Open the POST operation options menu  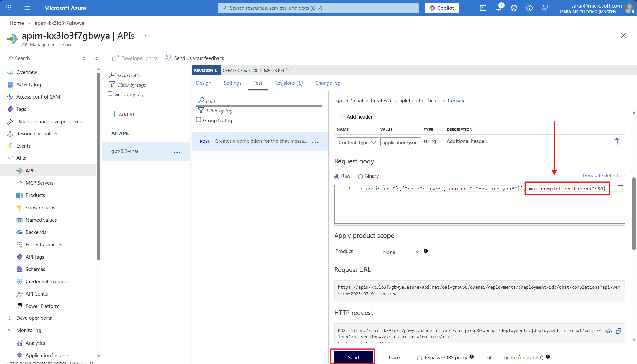[x=315, y=142]
